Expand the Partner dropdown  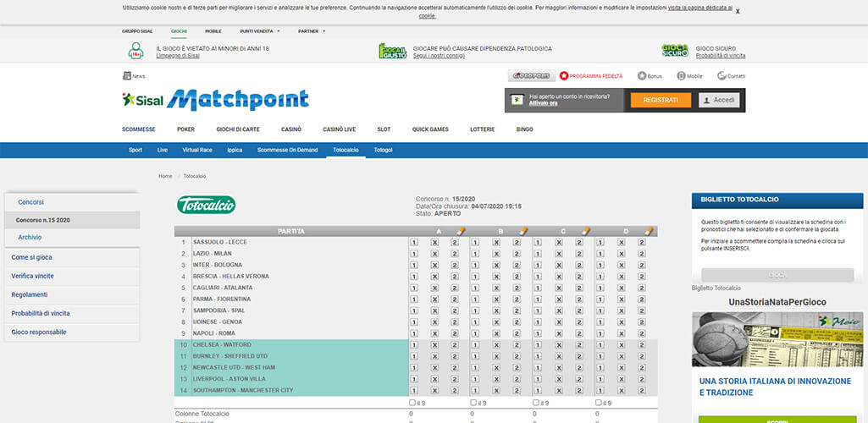(x=312, y=31)
